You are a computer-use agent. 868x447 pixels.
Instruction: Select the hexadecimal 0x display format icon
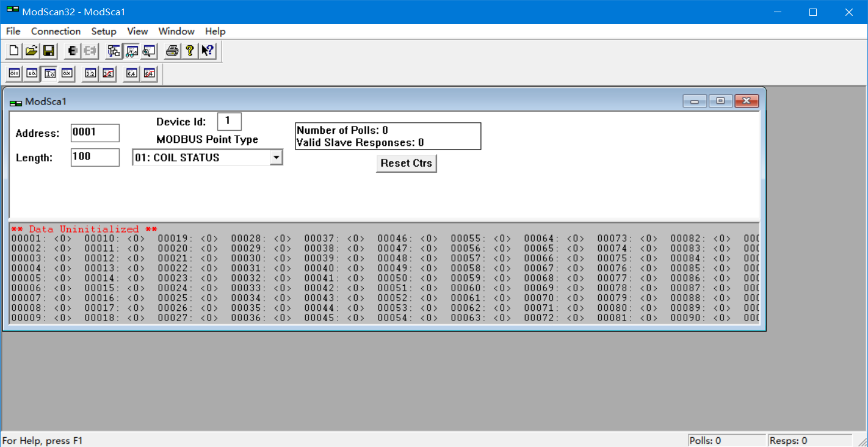[x=67, y=73]
